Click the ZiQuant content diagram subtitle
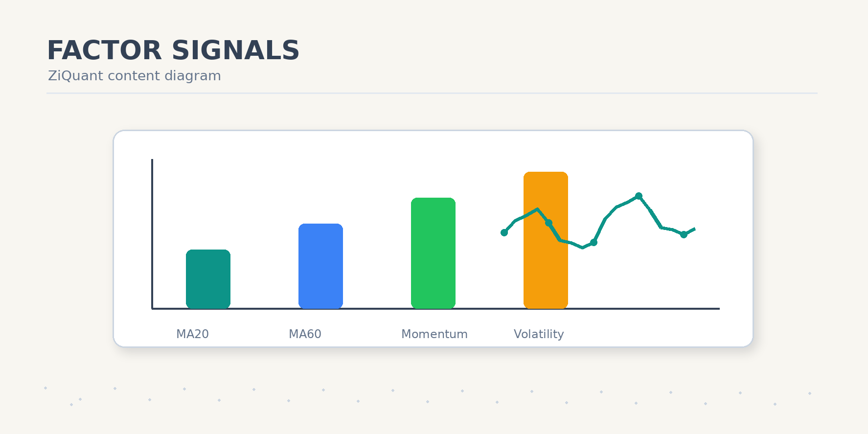The width and height of the screenshot is (868, 434). tap(135, 76)
